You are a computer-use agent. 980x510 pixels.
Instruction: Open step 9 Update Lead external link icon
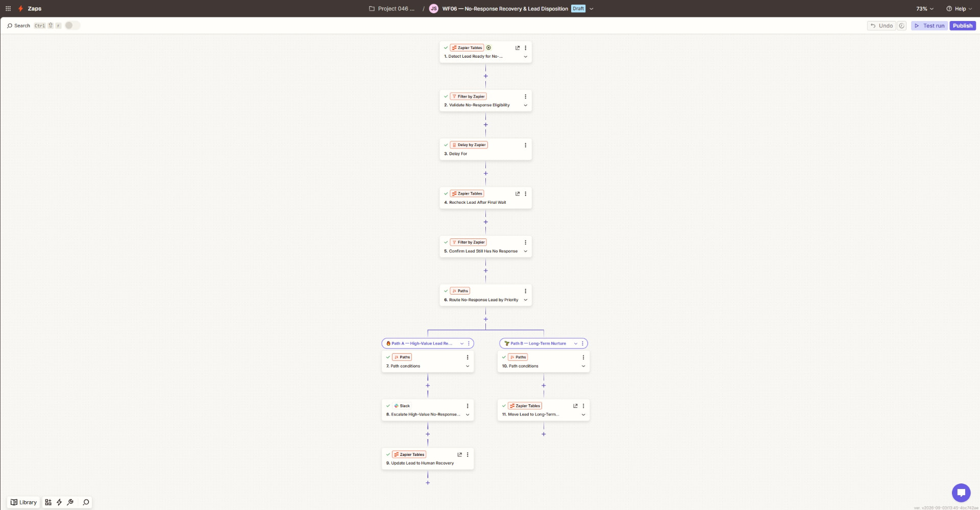(459, 454)
